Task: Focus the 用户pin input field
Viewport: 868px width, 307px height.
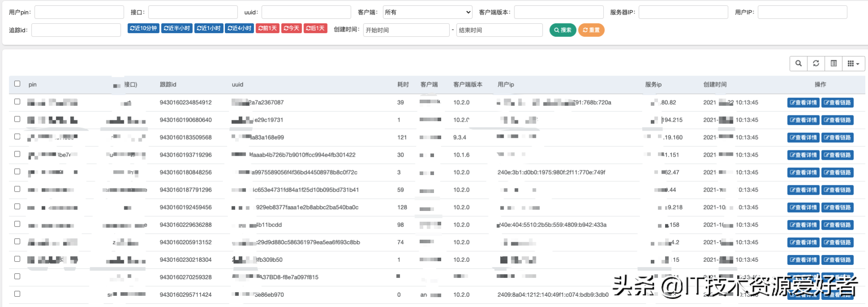Action: point(79,12)
